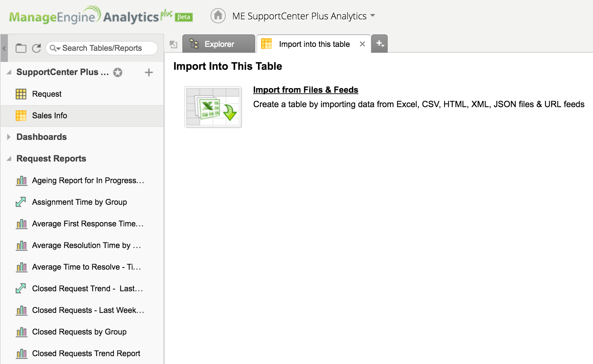Select the Import into this table tab
Image resolution: width=593 pixels, height=364 pixels.
pos(314,44)
